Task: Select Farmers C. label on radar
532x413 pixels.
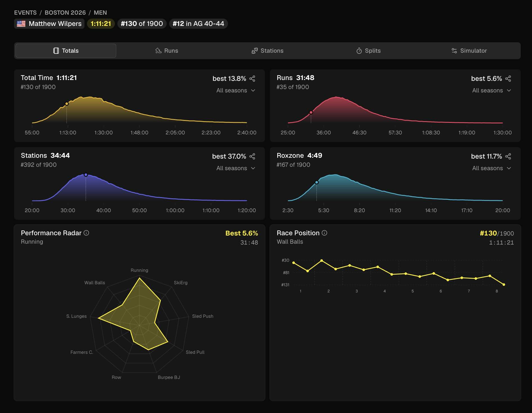Action: 82,352
